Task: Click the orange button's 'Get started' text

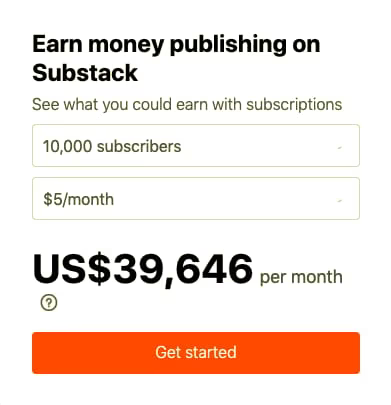Action: 196,352
